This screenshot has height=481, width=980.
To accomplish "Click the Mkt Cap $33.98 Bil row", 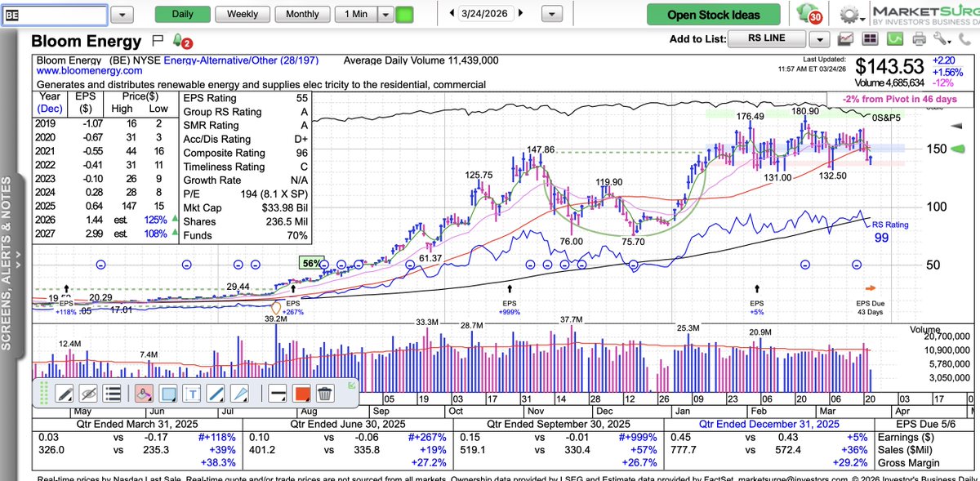I will click(246, 207).
